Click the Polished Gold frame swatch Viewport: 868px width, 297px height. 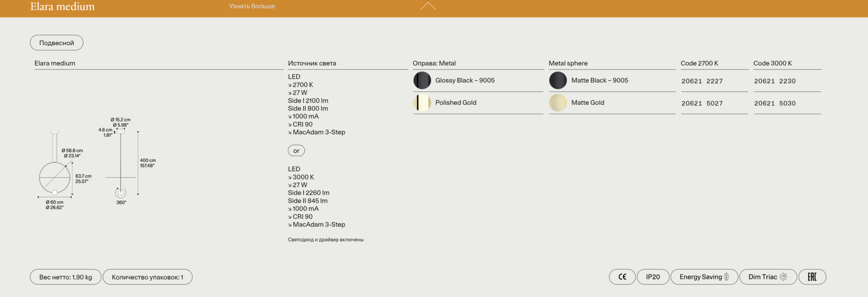click(422, 103)
